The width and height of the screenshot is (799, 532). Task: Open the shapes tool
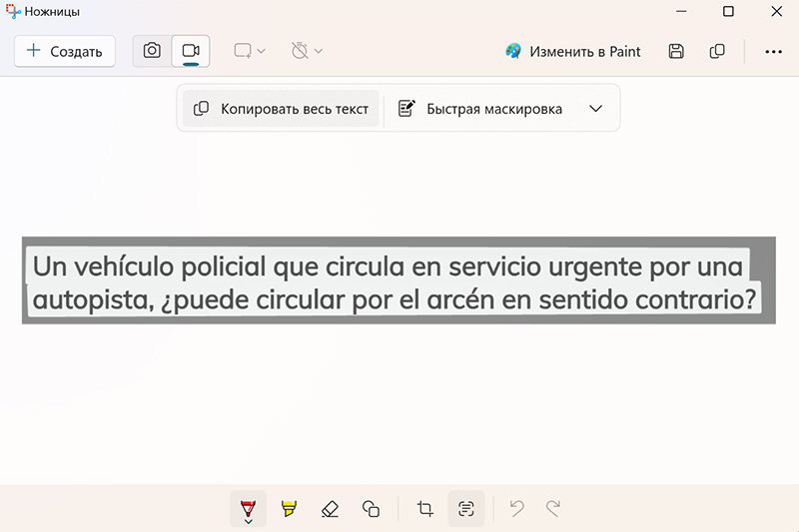point(371,509)
